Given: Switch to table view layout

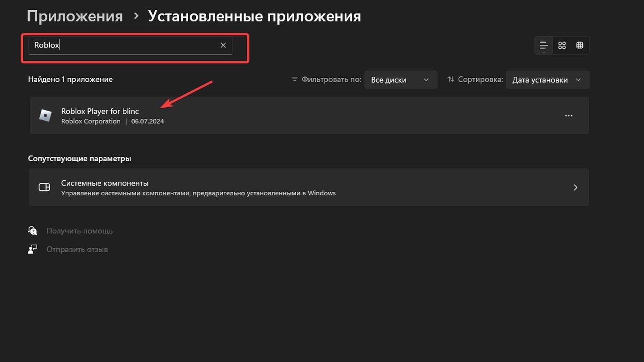Looking at the screenshot, I should click(580, 45).
